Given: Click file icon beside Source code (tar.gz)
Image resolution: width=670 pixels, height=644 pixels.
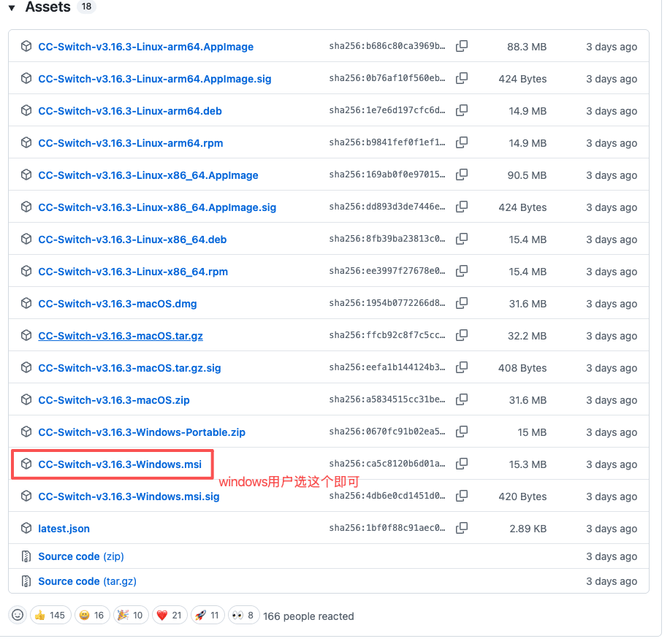Looking at the screenshot, I should (x=26, y=582).
